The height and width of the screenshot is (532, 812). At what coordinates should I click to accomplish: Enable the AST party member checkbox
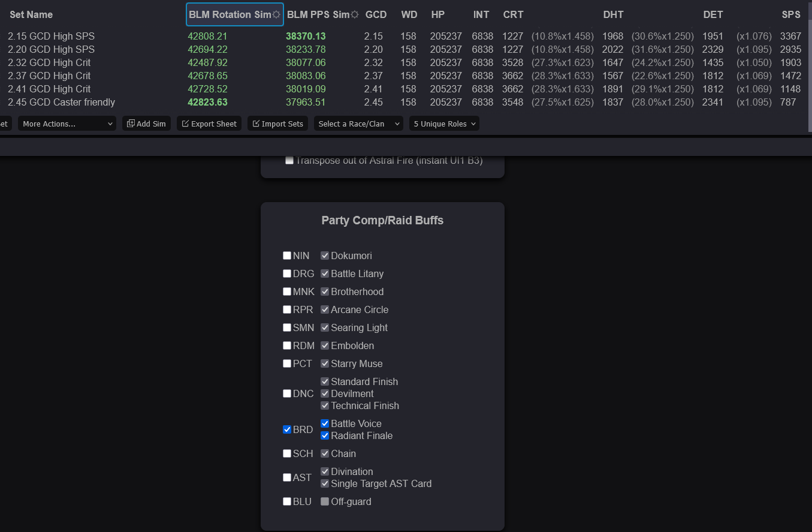(287, 477)
